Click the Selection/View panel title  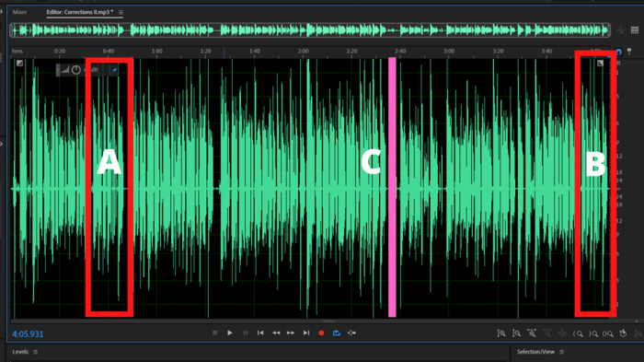(x=535, y=352)
